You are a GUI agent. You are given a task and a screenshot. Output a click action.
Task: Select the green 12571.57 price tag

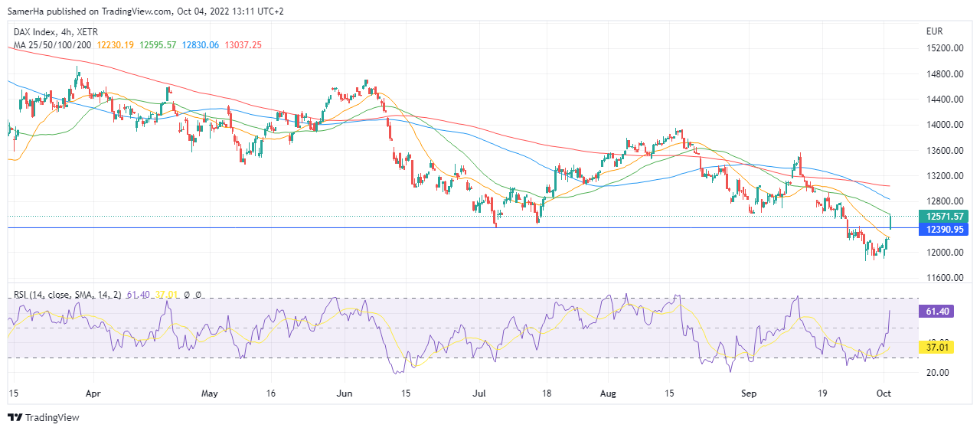pos(946,217)
